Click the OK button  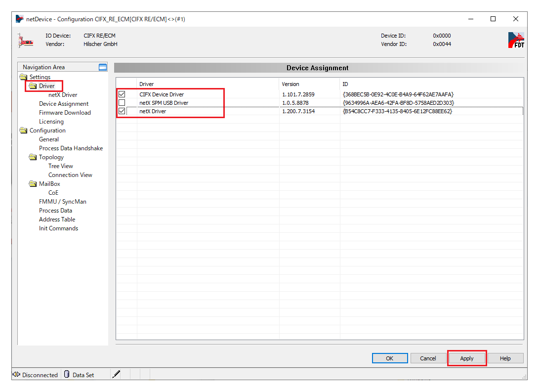pos(389,358)
